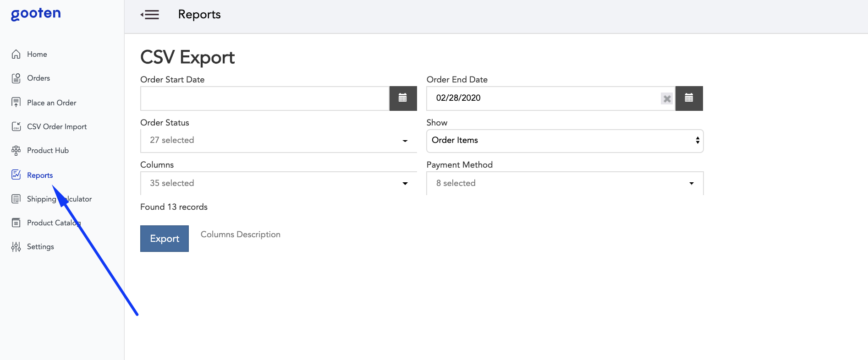
Task: Collapse the sidebar with hamburger icon
Action: [150, 15]
